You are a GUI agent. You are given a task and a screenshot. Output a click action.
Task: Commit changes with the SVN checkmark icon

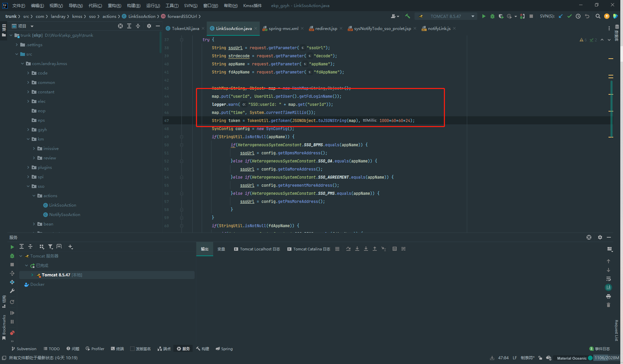569,16
